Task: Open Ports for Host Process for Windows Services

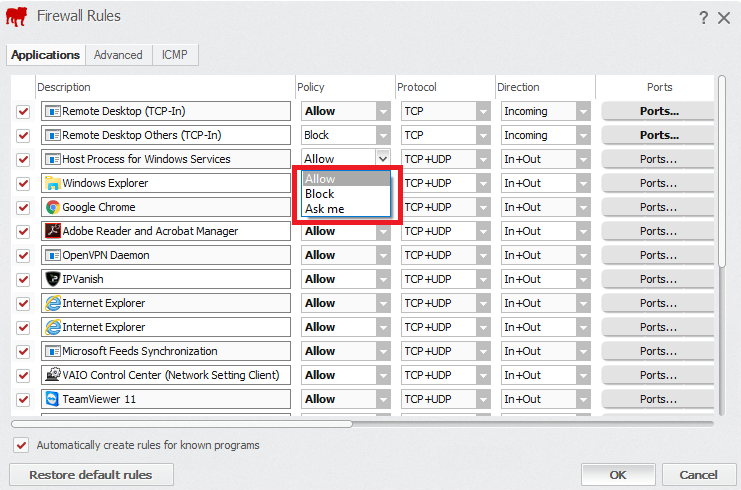Action: pos(658,159)
